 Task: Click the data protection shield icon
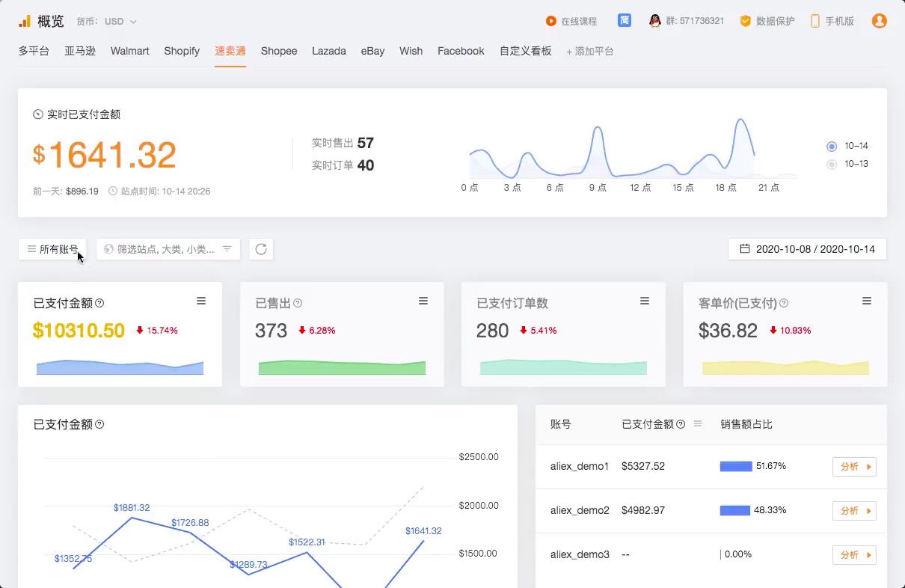745,21
